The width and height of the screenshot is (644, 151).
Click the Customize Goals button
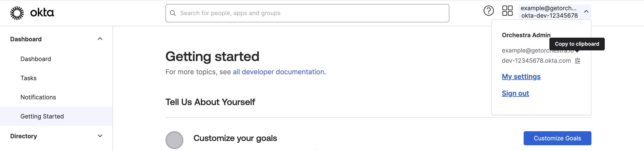pyautogui.click(x=557, y=138)
